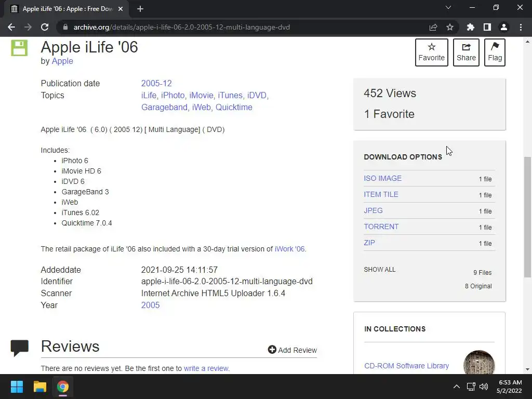This screenshot has width=532, height=399.
Task: Download the ISO IMAGE option
Action: [382, 179]
